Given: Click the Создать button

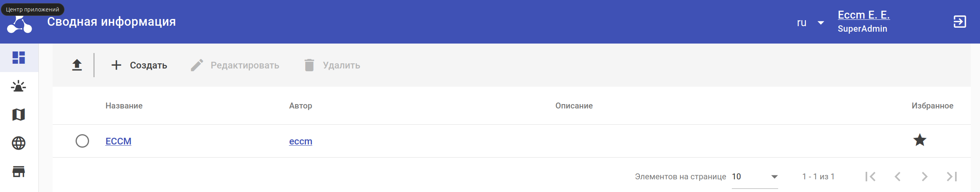Looking at the screenshot, I should point(139,65).
